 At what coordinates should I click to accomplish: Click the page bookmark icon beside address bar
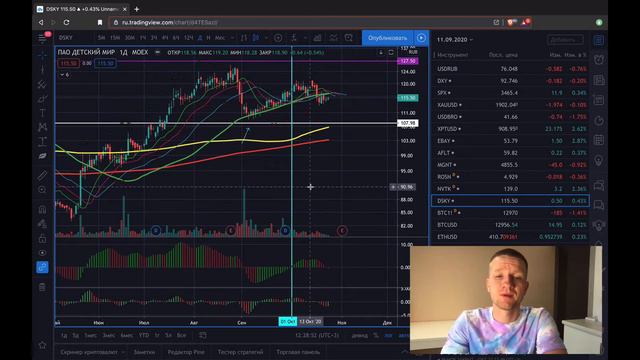(x=100, y=22)
